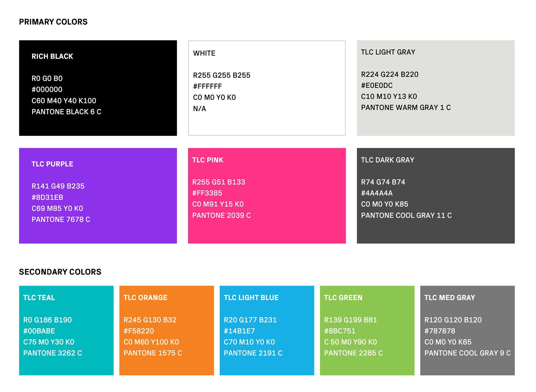Screen dimensions: 536x392
Task: Click the text R120 G120 B120
Action: click(453, 320)
